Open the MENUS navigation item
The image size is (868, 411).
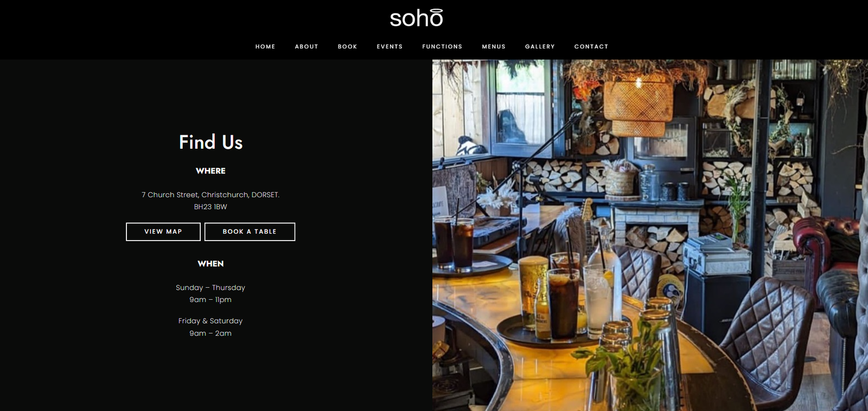pos(494,47)
